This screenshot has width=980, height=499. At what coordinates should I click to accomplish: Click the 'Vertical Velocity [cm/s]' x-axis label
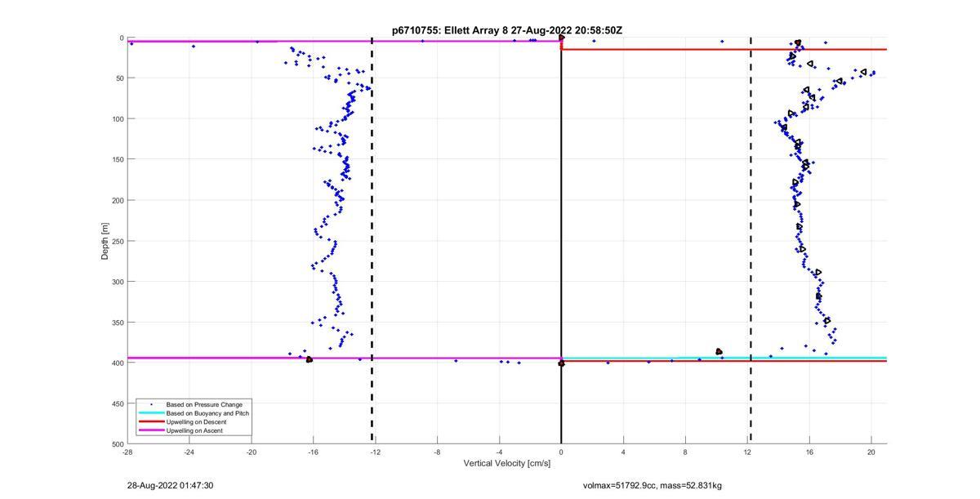point(507,463)
